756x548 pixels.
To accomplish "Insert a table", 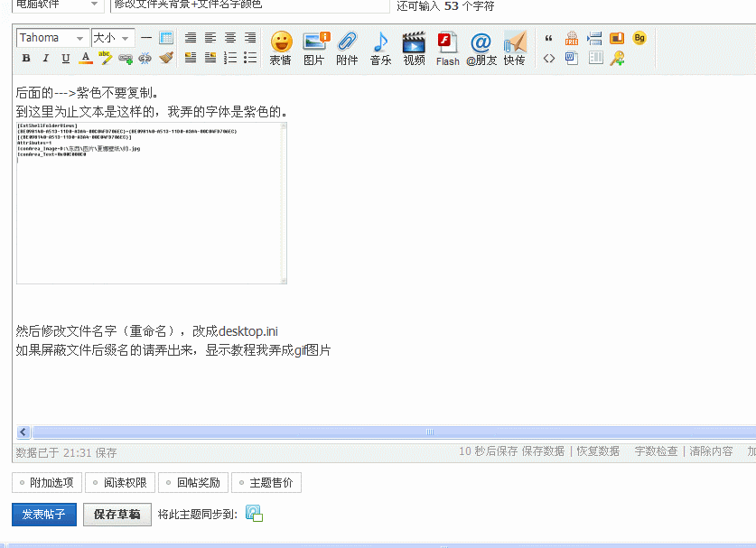I will click(166, 38).
